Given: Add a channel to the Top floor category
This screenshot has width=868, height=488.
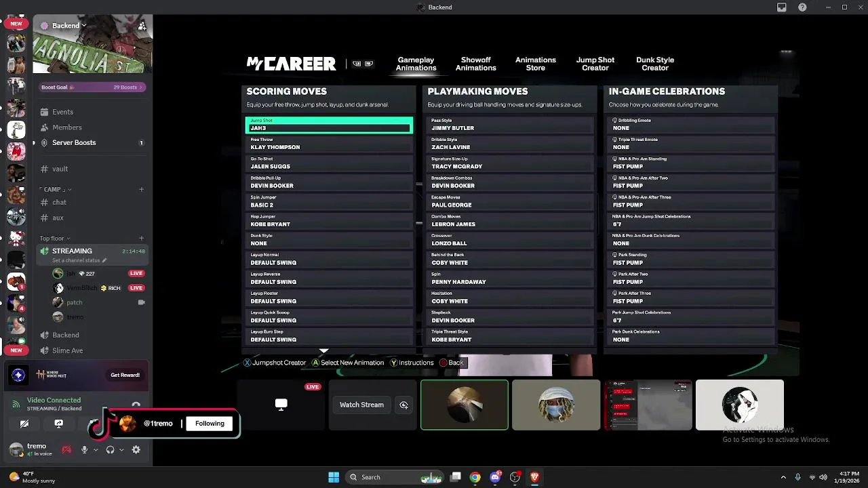Looking at the screenshot, I should 141,238.
